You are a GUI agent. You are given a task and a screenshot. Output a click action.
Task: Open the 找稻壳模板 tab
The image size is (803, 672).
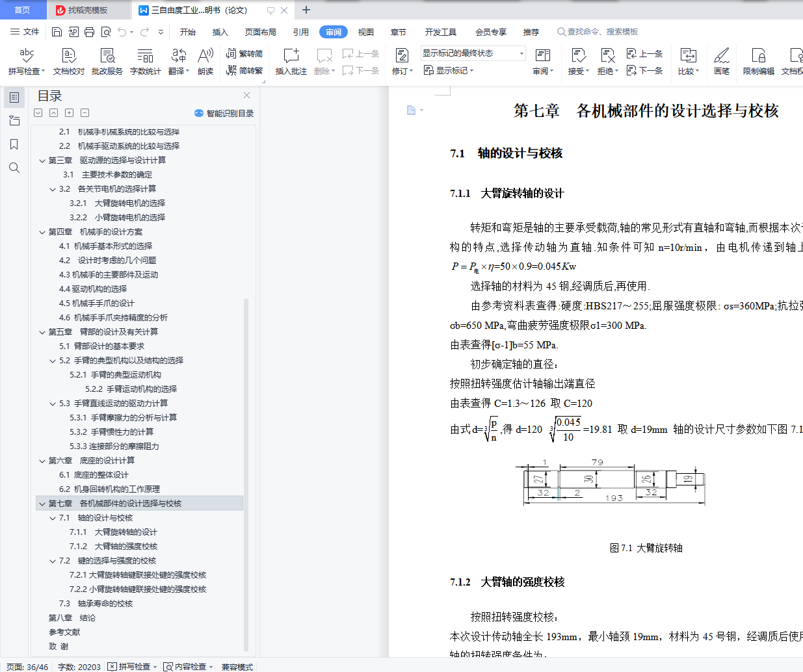point(88,10)
